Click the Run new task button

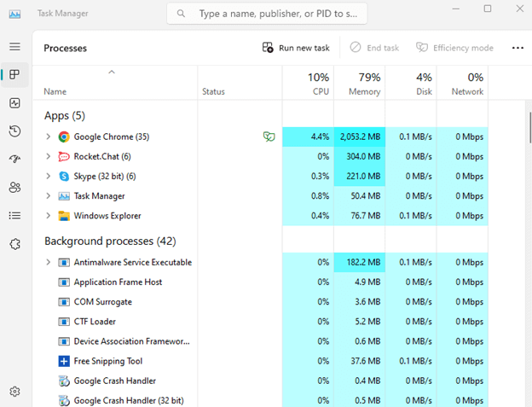click(x=296, y=48)
